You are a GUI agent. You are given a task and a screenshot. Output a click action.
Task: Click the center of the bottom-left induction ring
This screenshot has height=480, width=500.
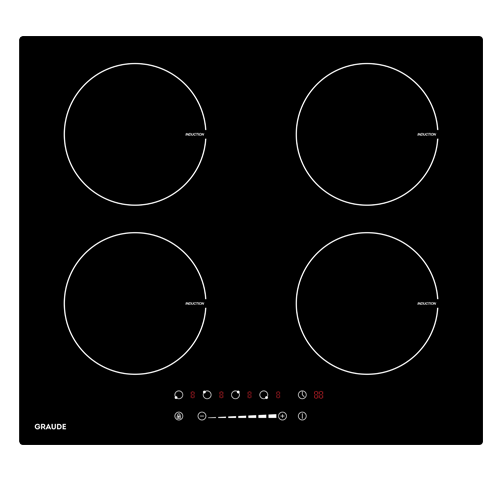point(135,303)
